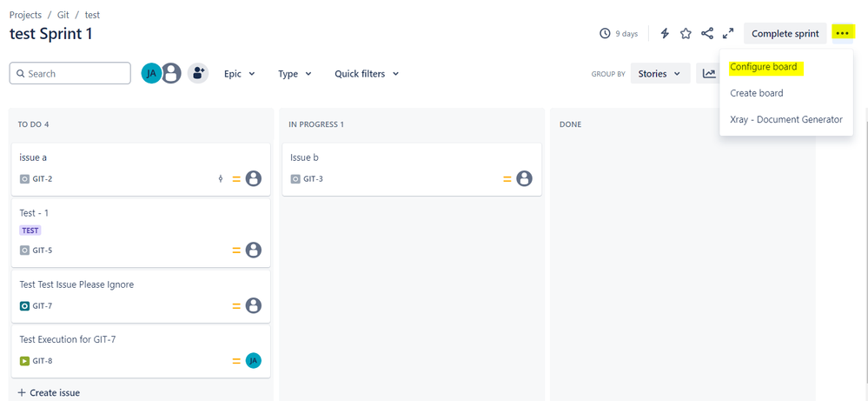
Task: Open issue key GIT-5
Action: (42, 251)
